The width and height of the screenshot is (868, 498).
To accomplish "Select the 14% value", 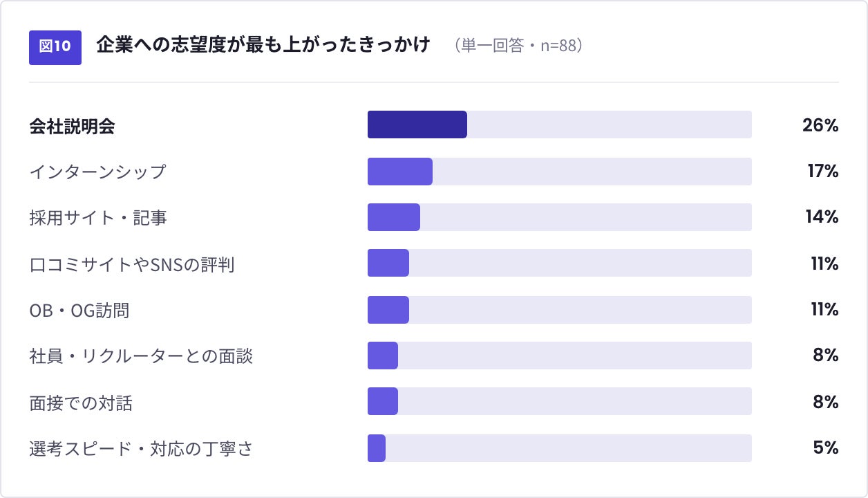I will pos(822,217).
